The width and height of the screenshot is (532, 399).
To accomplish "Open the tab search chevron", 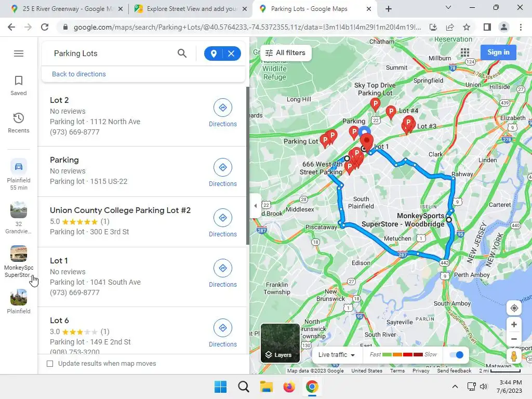I will (448, 7).
